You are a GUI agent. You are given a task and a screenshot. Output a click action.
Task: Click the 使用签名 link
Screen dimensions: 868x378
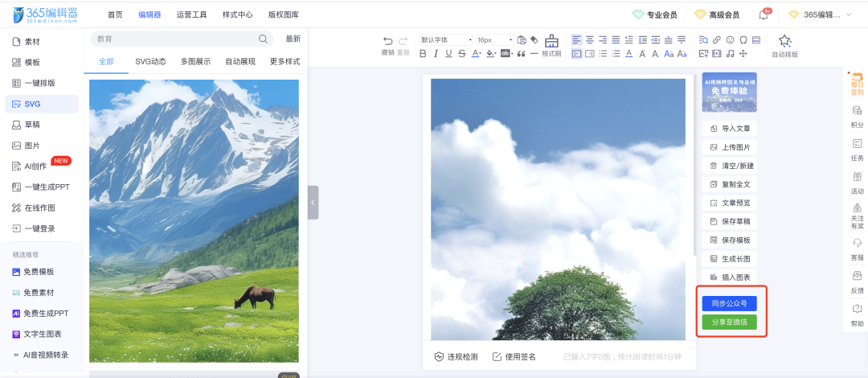point(514,357)
